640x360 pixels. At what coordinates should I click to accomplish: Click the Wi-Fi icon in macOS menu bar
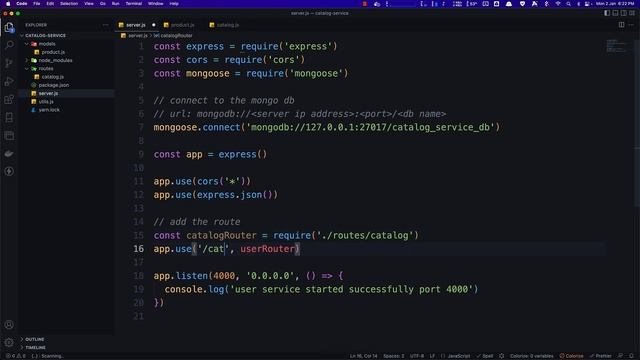pyautogui.click(x=558, y=4)
